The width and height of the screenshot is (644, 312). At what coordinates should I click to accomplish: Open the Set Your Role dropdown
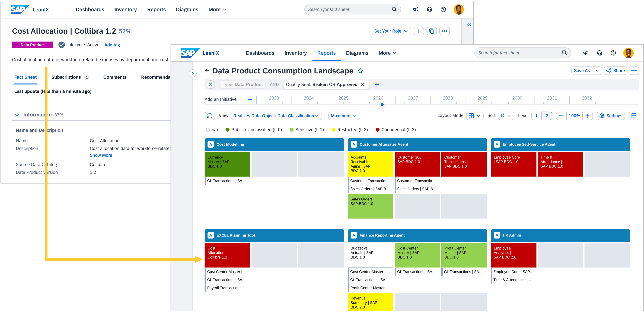[x=391, y=31]
